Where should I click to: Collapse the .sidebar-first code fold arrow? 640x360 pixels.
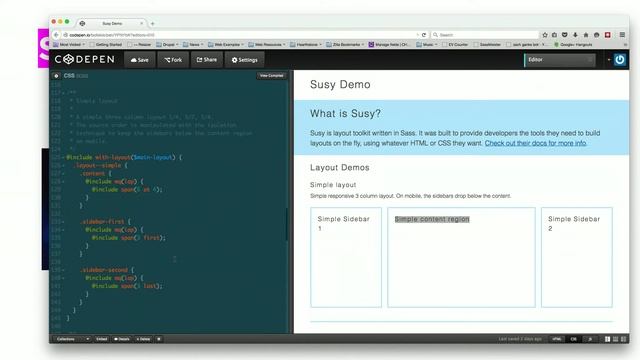pos(63,222)
